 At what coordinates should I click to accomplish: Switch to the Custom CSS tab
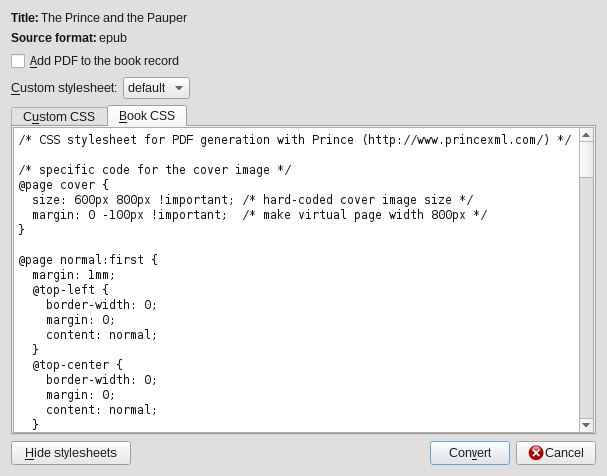(x=59, y=116)
